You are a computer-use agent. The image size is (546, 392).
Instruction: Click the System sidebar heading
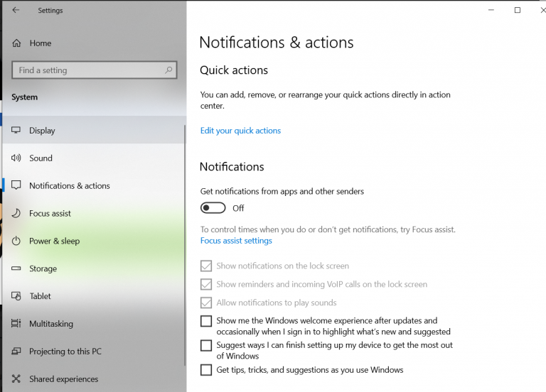(24, 97)
